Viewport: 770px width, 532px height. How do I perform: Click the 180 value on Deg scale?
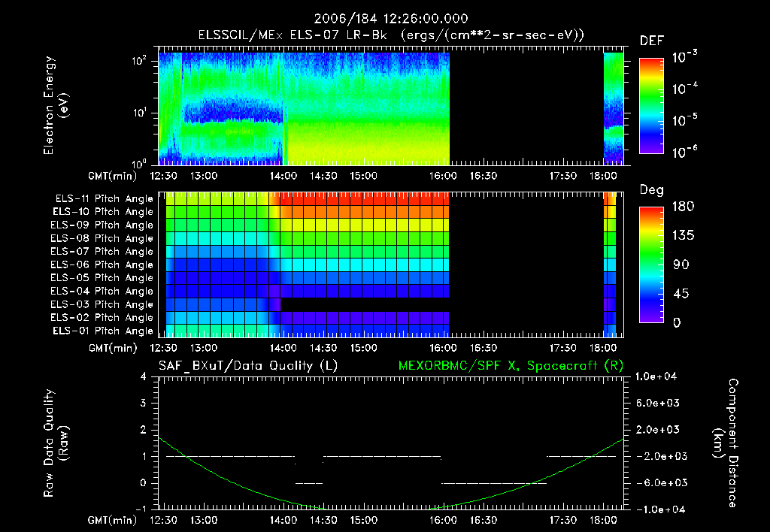pyautogui.click(x=683, y=207)
